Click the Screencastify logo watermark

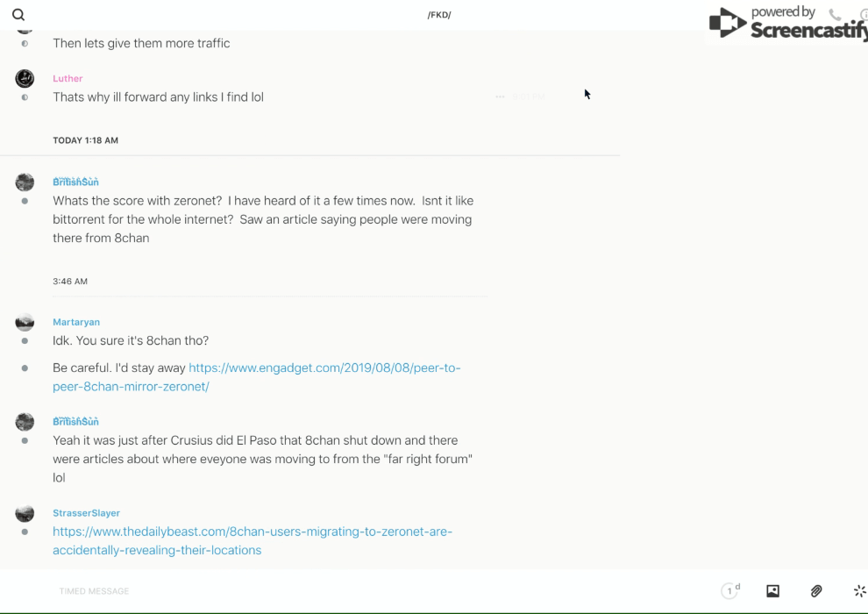[x=786, y=24]
